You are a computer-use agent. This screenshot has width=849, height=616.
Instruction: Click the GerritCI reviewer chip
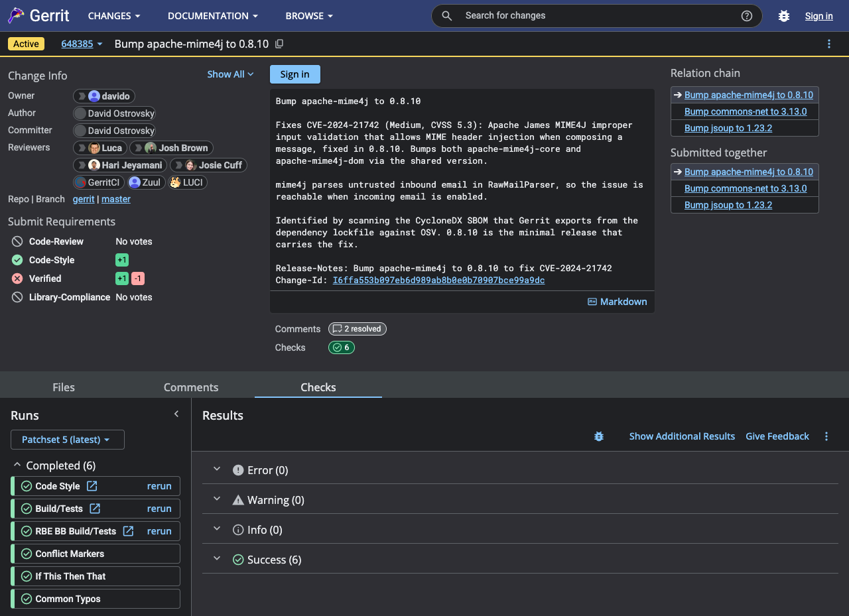coord(98,182)
